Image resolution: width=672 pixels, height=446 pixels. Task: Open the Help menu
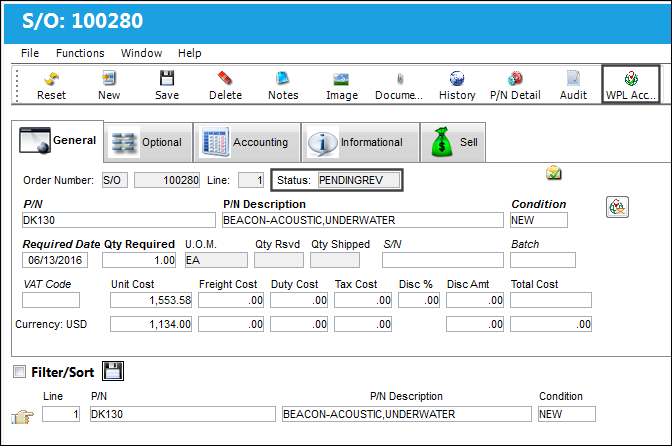(x=189, y=53)
